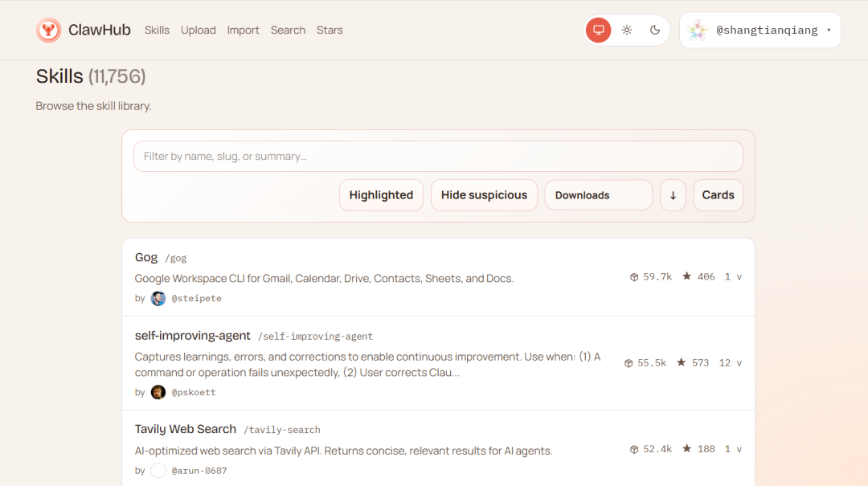Image resolution: width=868 pixels, height=486 pixels.
Task: Click the 52.4k downloads count
Action: tap(657, 449)
